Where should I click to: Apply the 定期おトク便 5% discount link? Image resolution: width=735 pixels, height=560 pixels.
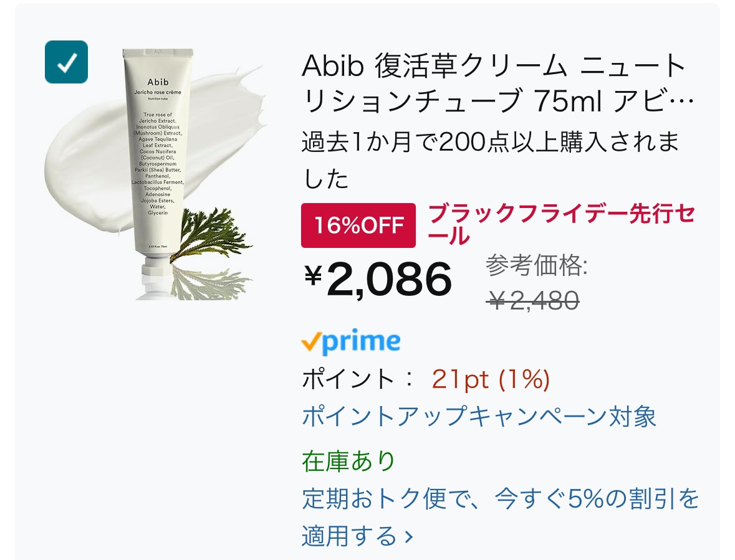(500, 498)
